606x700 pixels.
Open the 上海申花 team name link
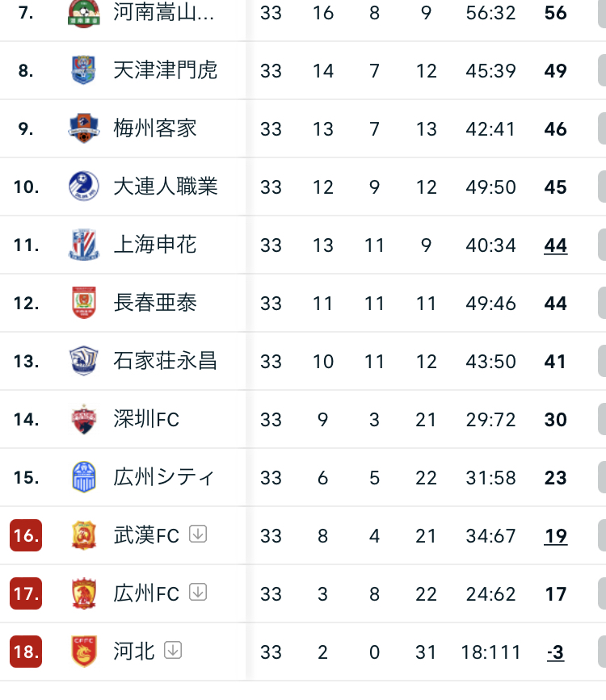[x=154, y=245]
